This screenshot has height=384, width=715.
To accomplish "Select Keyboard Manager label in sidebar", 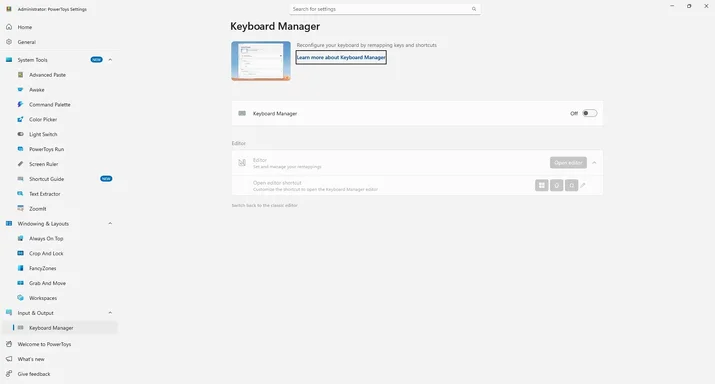I will [x=51, y=328].
